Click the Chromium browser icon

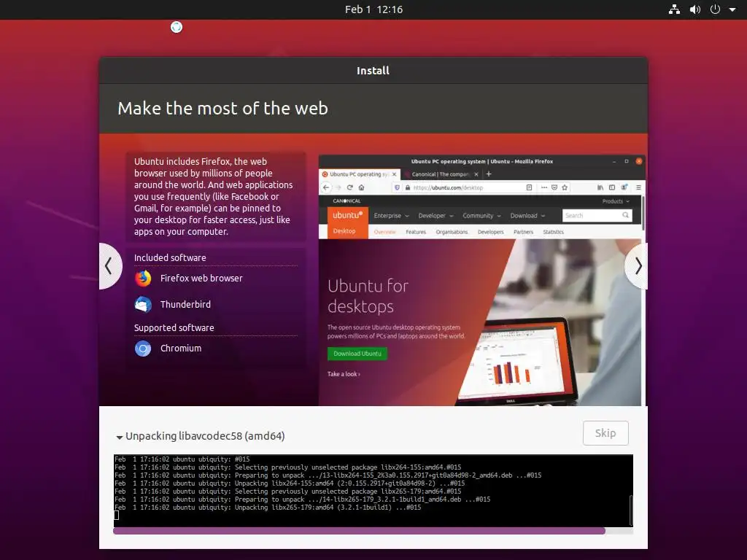(x=143, y=349)
